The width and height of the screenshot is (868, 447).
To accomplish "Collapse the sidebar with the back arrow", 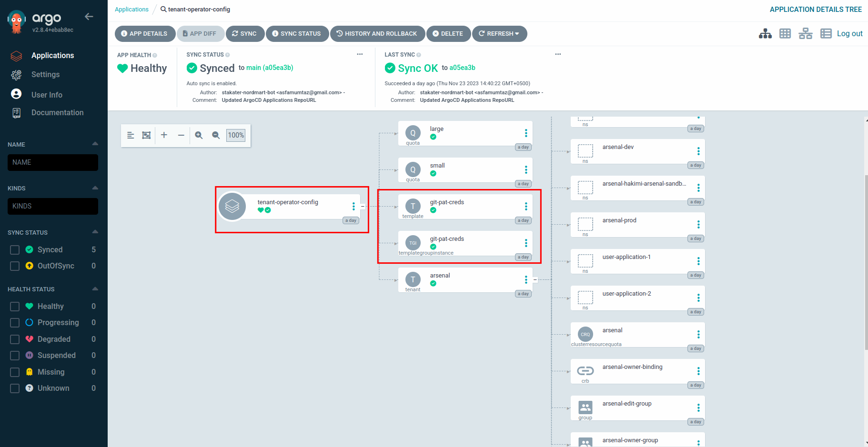I will click(89, 17).
